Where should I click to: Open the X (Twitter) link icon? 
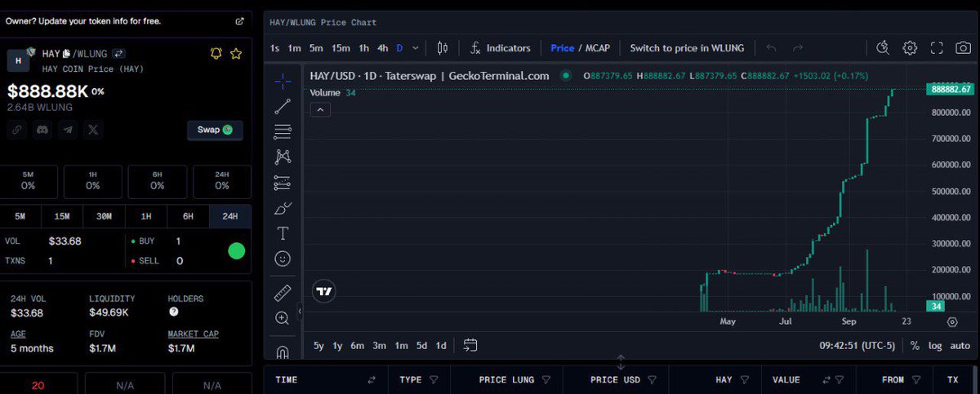click(94, 130)
